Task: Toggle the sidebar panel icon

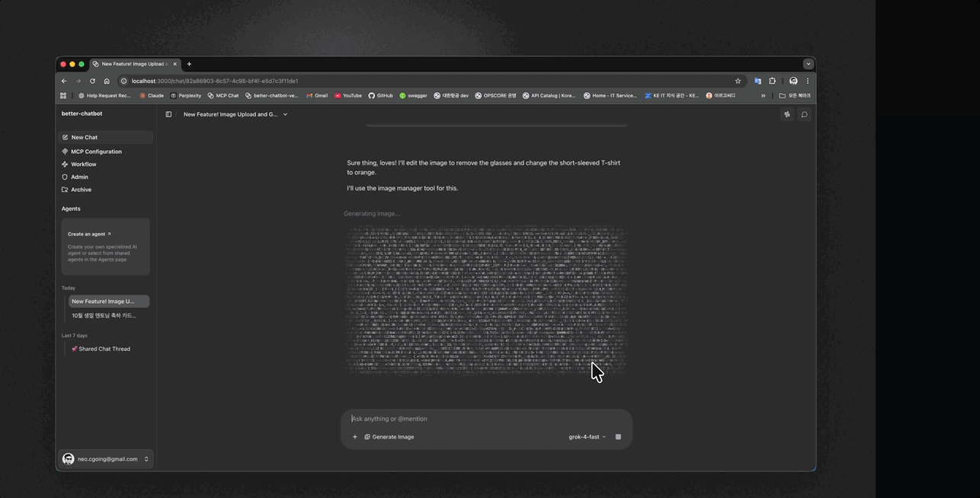Action: (x=168, y=114)
